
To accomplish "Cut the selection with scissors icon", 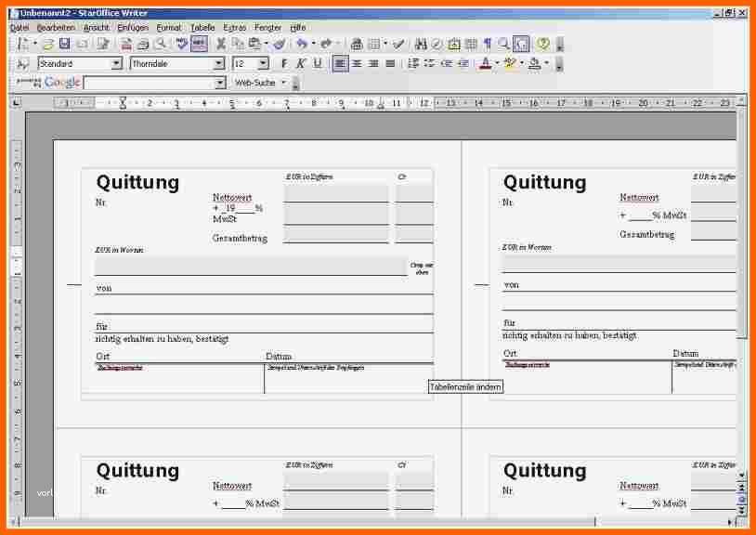I will pos(221,44).
